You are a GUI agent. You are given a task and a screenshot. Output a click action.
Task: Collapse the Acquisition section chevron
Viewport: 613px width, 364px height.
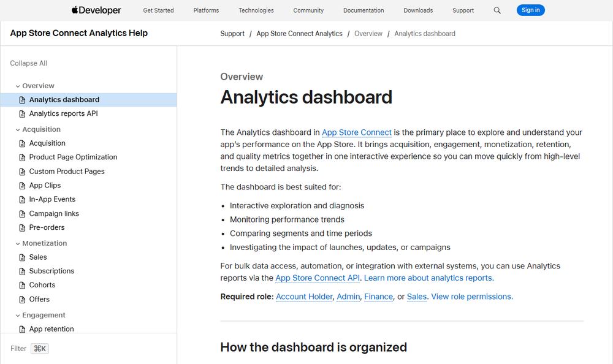18,130
